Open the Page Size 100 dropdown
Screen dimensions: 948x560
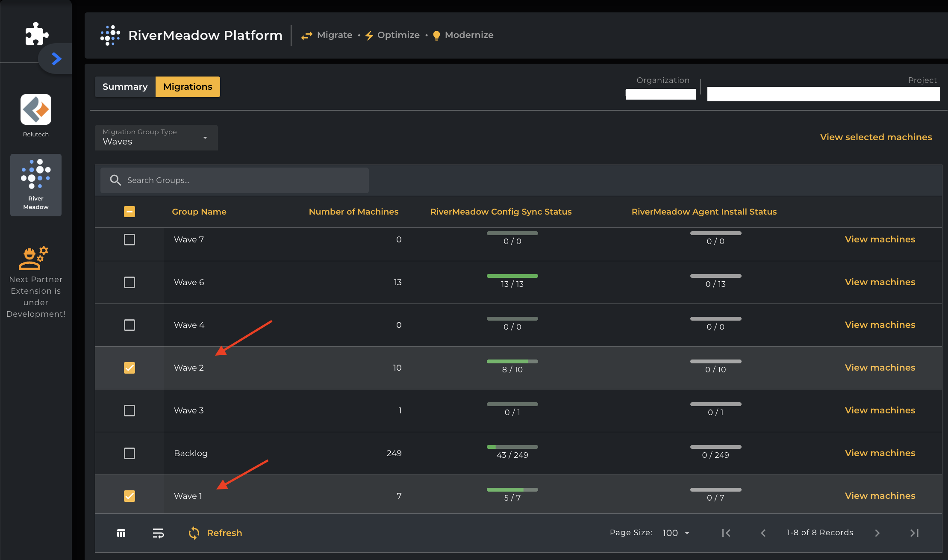click(x=676, y=533)
